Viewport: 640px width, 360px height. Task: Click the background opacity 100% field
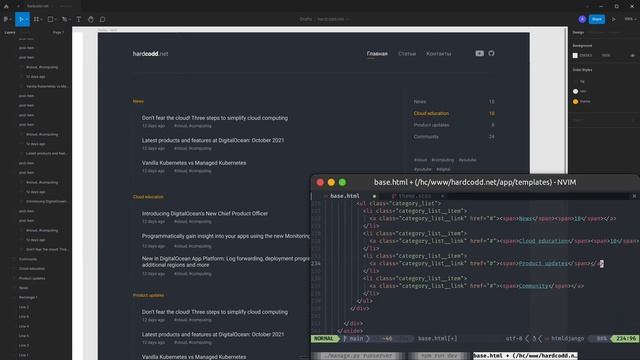pyautogui.click(x=606, y=56)
